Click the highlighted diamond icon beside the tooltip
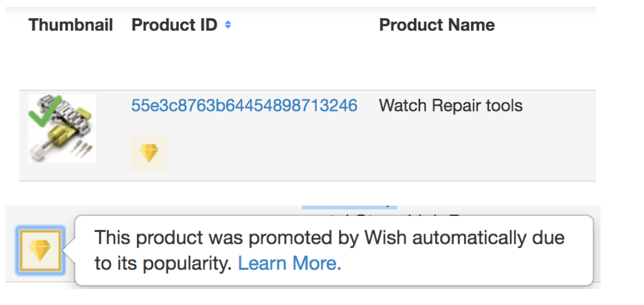 click(x=40, y=250)
